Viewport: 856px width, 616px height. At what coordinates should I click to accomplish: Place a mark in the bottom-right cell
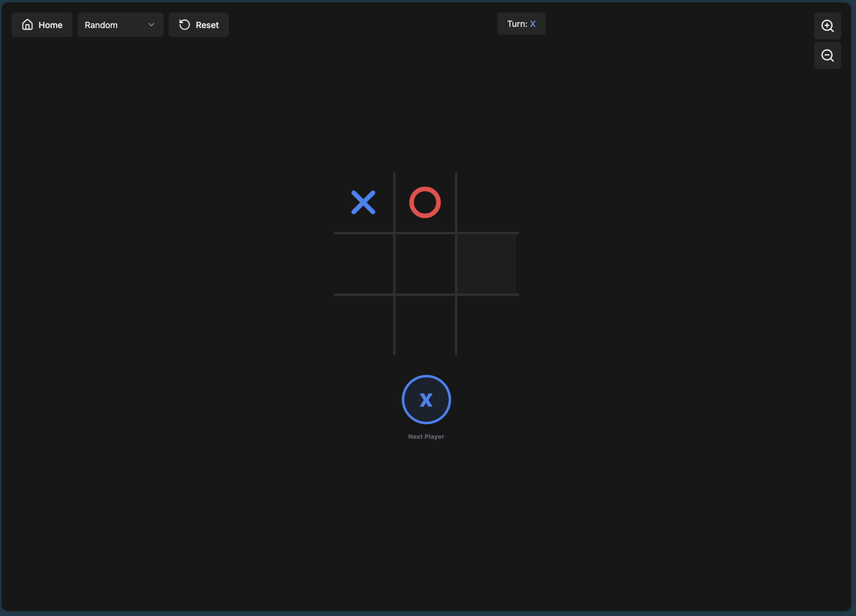pos(487,325)
